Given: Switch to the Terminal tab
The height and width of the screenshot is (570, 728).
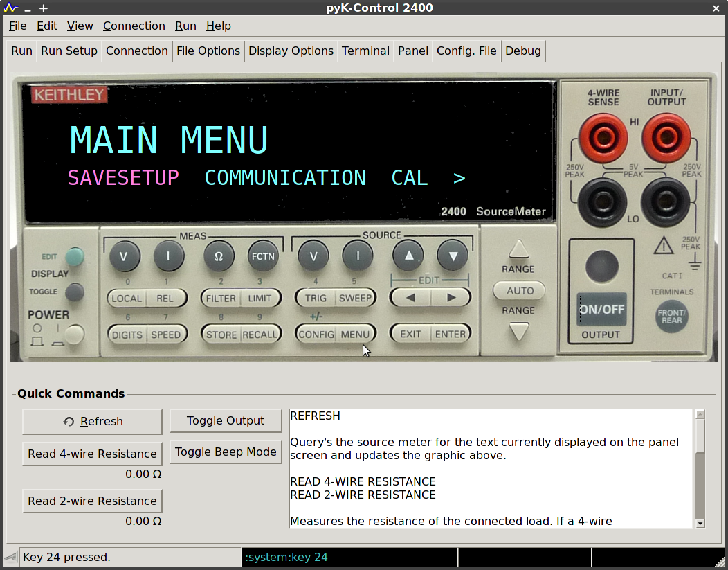Looking at the screenshot, I should coord(366,51).
